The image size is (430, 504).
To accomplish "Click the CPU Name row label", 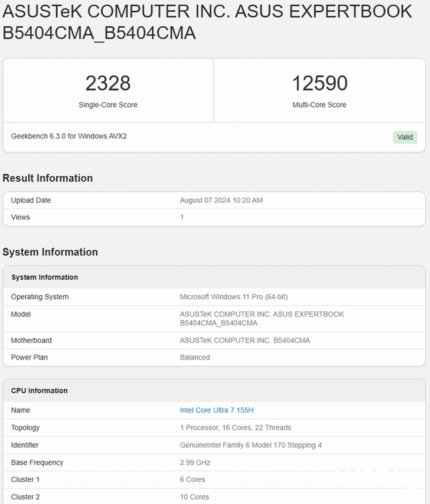I will click(21, 410).
